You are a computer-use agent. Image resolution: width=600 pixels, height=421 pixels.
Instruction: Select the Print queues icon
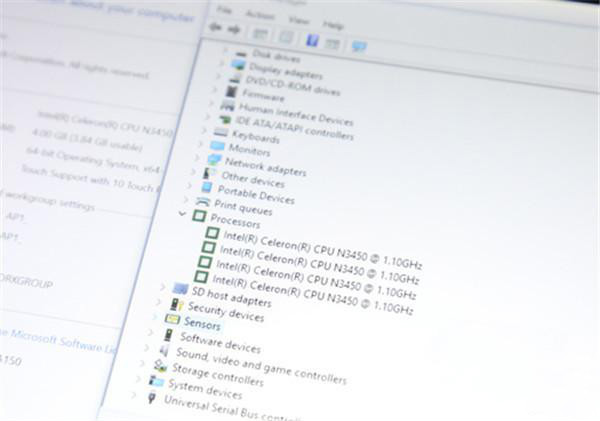(x=203, y=201)
